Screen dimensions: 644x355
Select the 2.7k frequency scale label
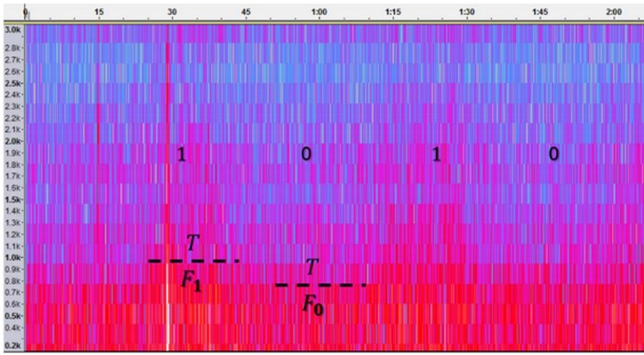click(x=12, y=59)
